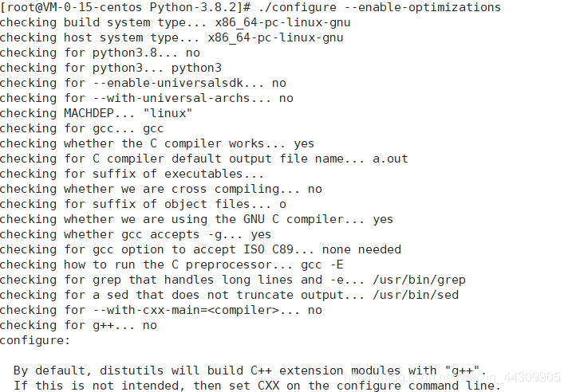Screen dimensions: 568x392
Task: Click the a.out output file name
Action: point(390,159)
